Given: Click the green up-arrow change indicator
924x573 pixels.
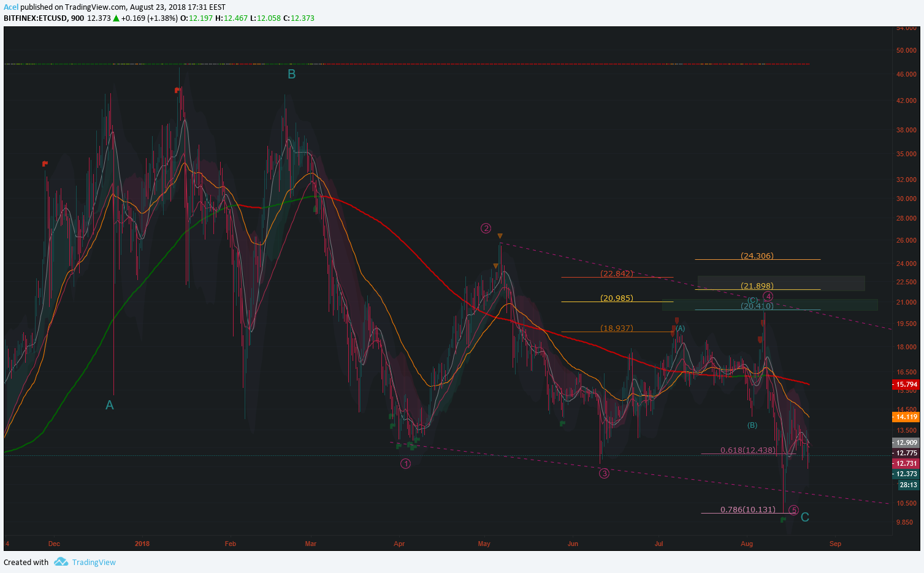Looking at the screenshot, I should (x=116, y=18).
